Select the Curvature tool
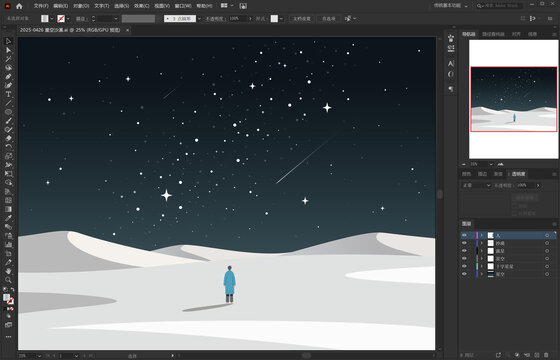Screen dimensions: 560x360 click(x=8, y=85)
